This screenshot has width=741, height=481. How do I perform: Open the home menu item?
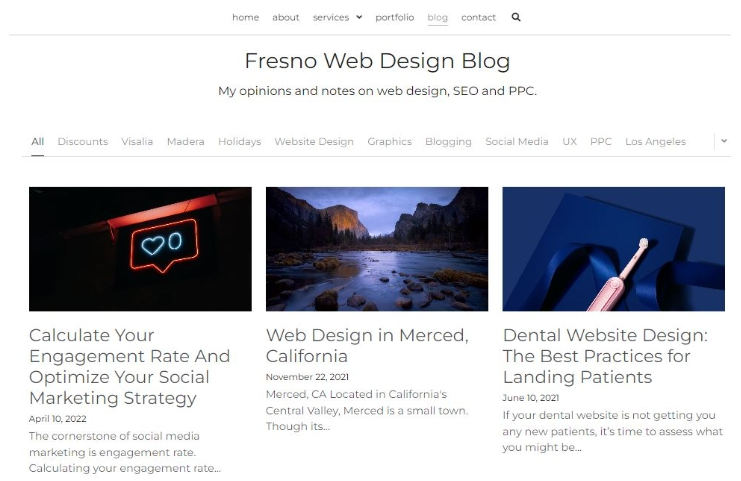(x=245, y=17)
